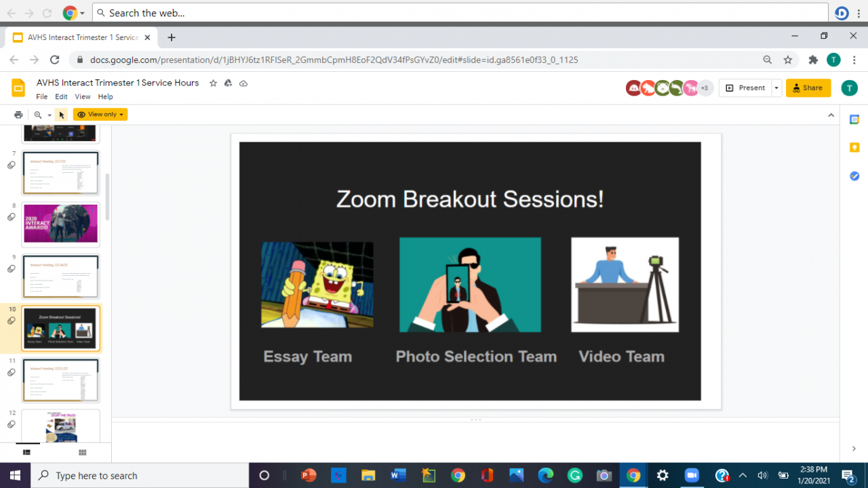Open PowerPoint from the taskbar
This screenshot has height=488, width=868.
[x=309, y=475]
